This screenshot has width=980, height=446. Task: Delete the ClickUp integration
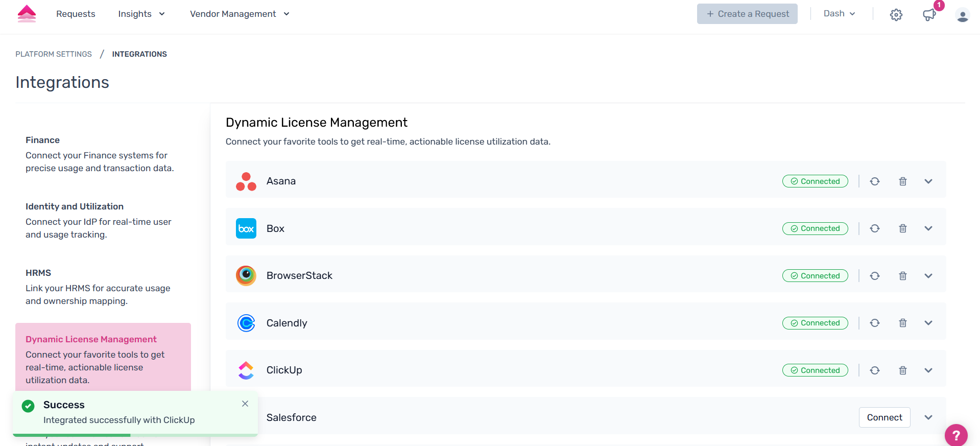click(x=903, y=370)
